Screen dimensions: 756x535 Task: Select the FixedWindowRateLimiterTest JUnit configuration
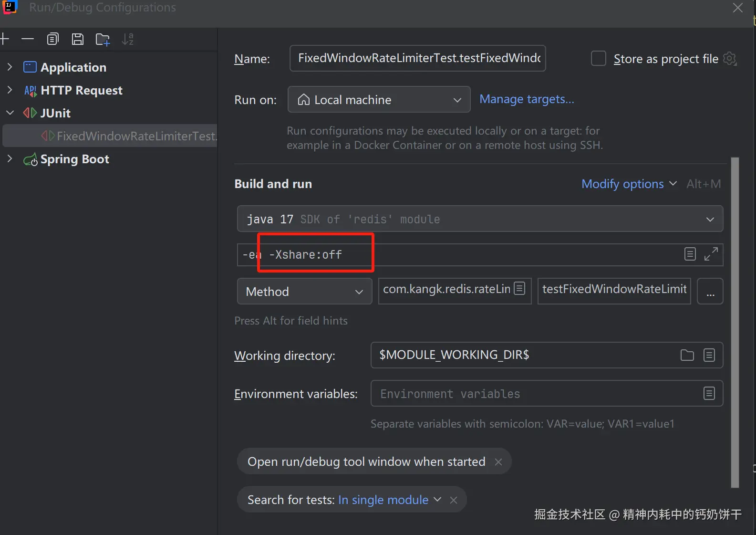tap(136, 136)
